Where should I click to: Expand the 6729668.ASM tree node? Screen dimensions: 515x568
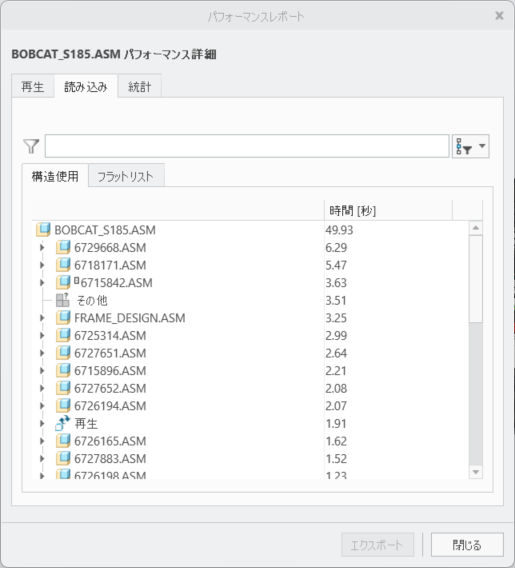[42, 247]
